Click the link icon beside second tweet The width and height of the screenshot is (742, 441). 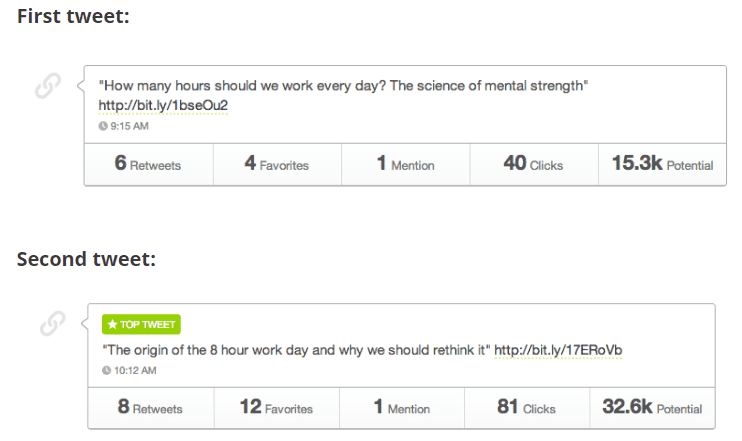pos(53,324)
